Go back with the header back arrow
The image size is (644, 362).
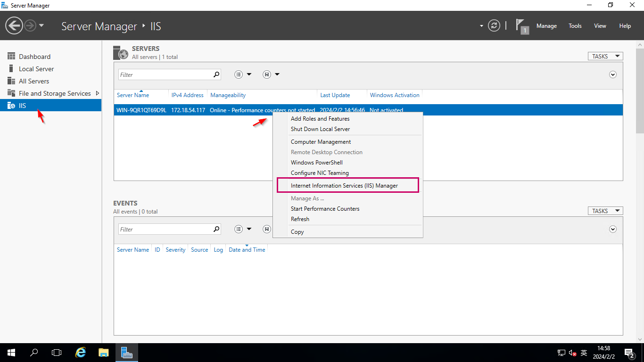[x=14, y=25]
